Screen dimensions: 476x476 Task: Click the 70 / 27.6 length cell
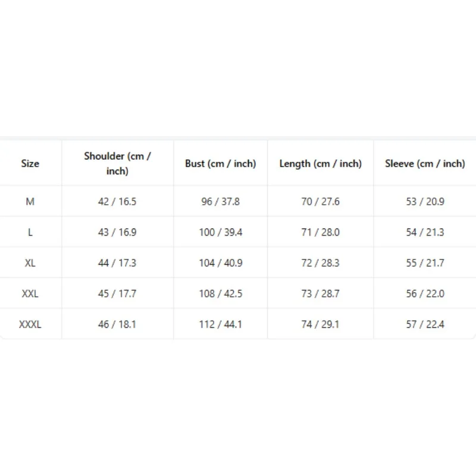coord(320,202)
